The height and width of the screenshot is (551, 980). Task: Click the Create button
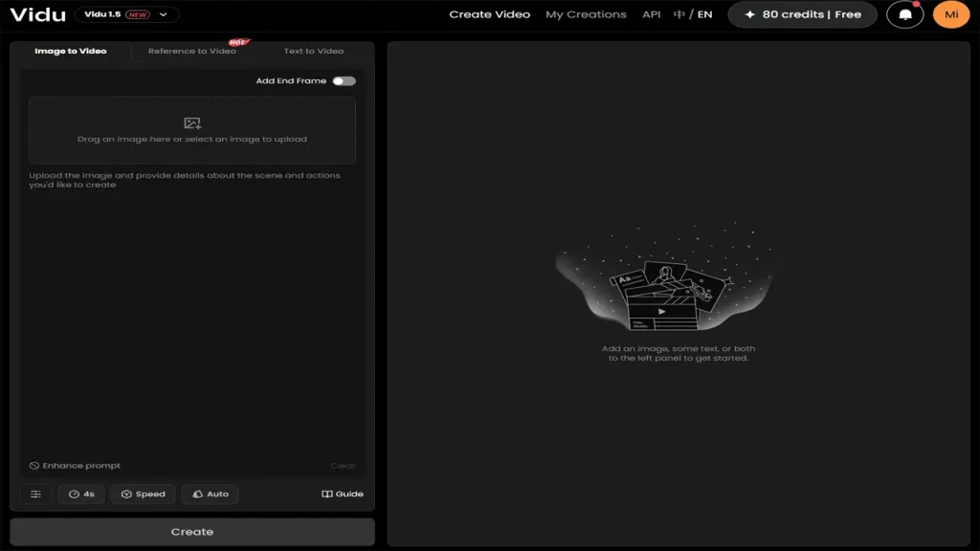pyautogui.click(x=191, y=532)
